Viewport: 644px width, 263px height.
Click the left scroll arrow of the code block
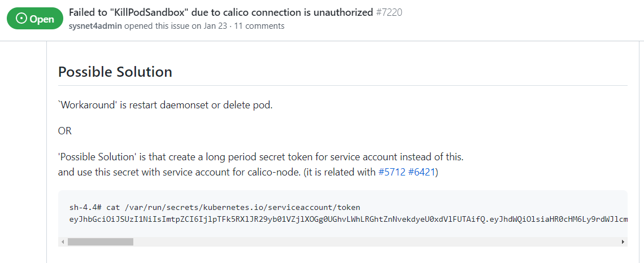coord(63,242)
